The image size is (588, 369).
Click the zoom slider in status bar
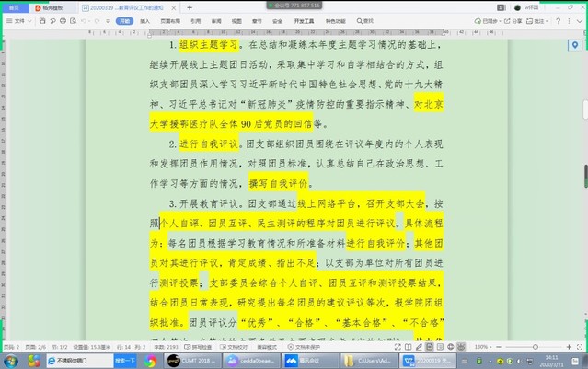(535, 347)
